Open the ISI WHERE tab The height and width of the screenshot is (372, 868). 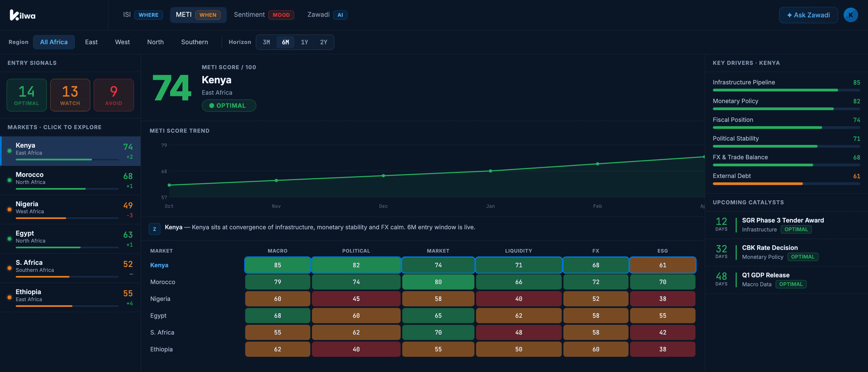coord(143,15)
